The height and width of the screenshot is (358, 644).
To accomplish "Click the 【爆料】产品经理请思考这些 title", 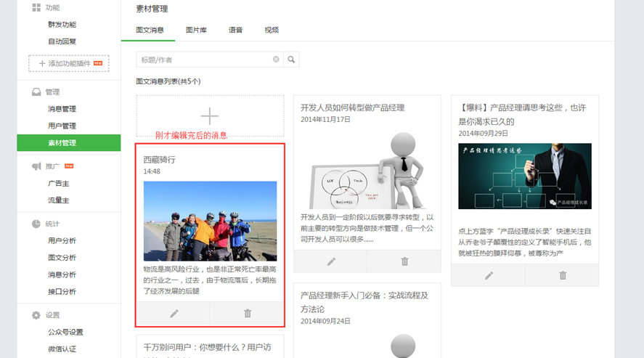I will (x=522, y=115).
